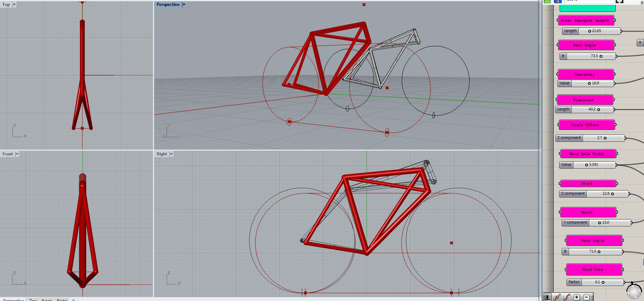Click the 'Length' label of Wheelbase slider

tap(563, 109)
